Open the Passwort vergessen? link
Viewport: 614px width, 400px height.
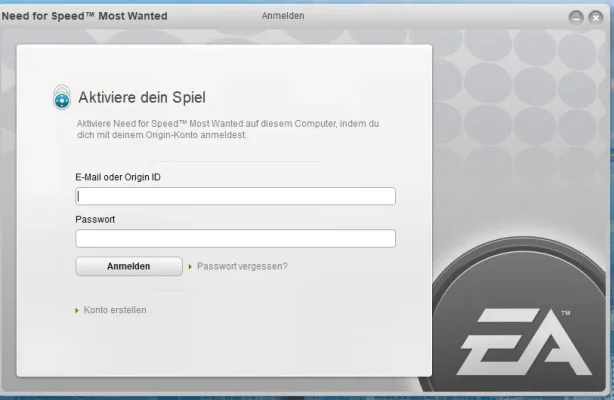pyautogui.click(x=242, y=266)
